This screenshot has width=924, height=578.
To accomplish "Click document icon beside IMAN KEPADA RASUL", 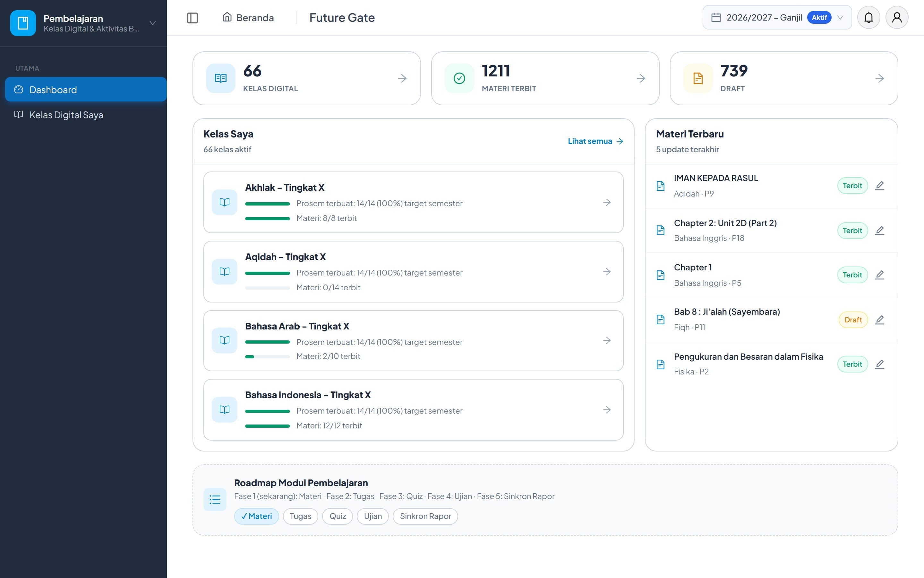I will click(x=661, y=186).
